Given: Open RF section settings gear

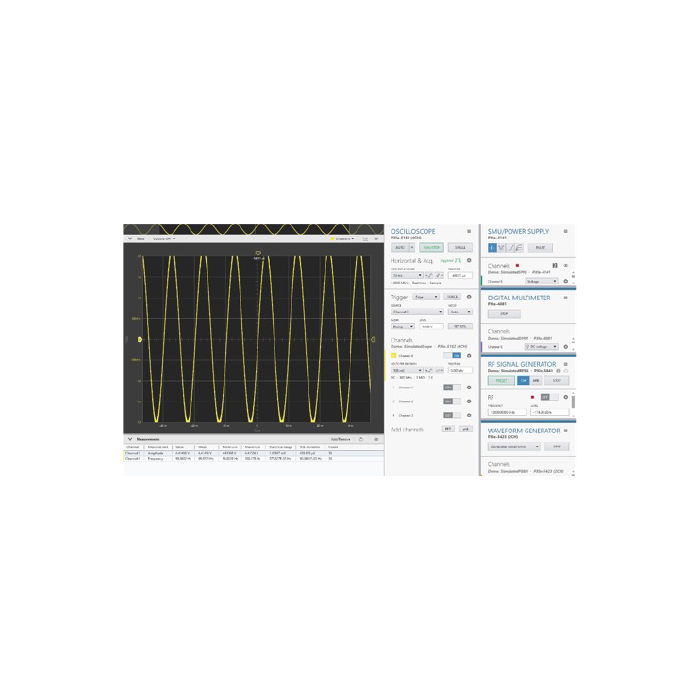Looking at the screenshot, I should 566,397.
